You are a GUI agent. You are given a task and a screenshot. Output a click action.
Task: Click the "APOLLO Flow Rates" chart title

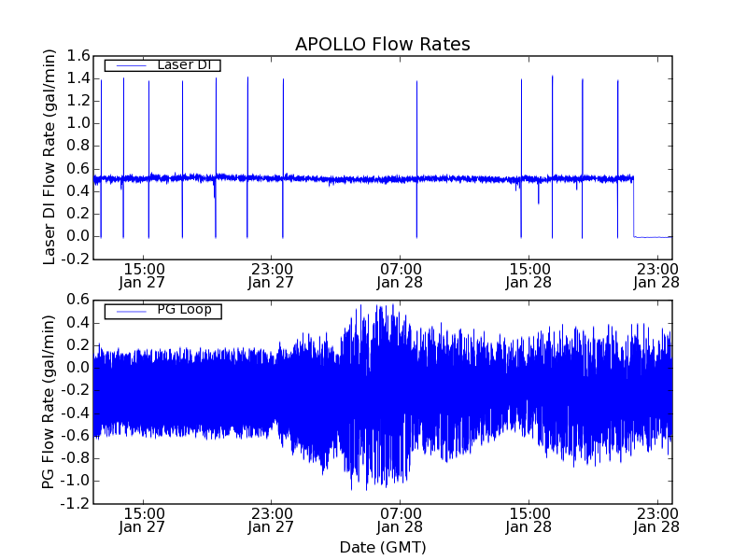pos(383,44)
